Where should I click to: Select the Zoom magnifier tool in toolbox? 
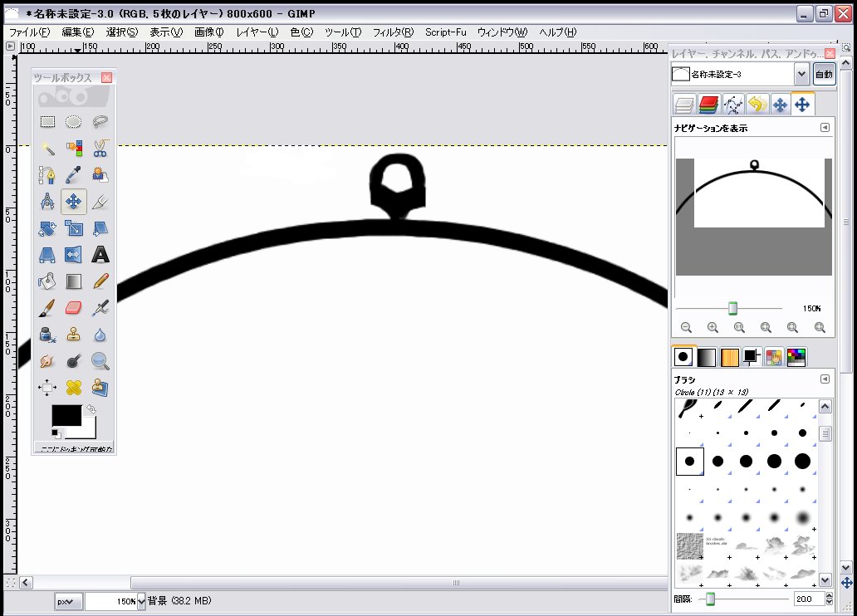(100, 361)
